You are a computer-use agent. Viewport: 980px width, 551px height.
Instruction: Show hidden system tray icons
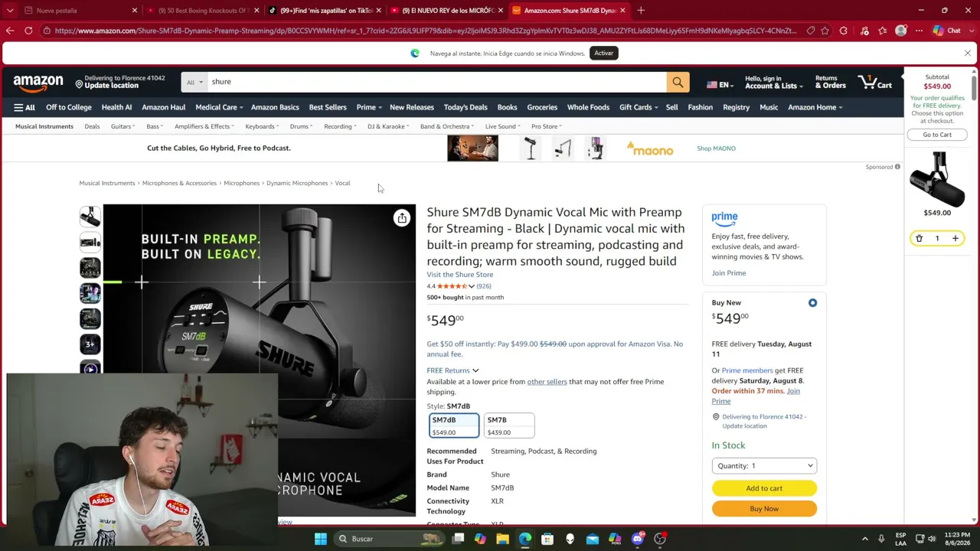coord(865,539)
